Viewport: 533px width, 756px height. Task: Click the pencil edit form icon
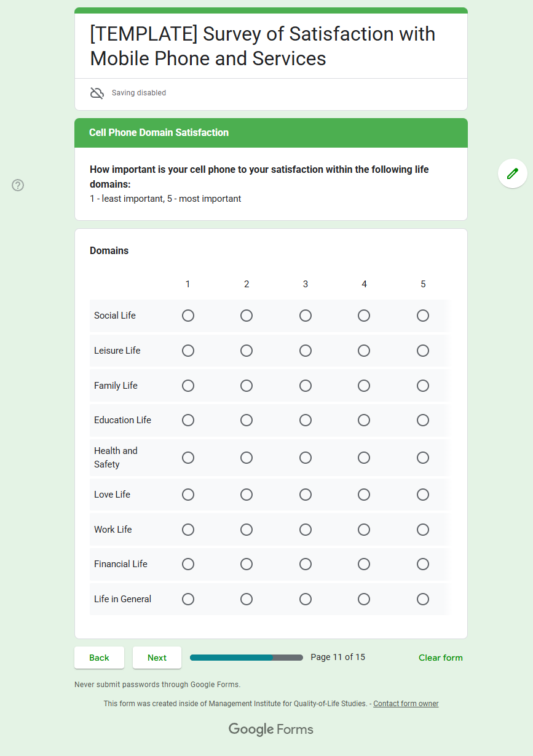tap(512, 173)
